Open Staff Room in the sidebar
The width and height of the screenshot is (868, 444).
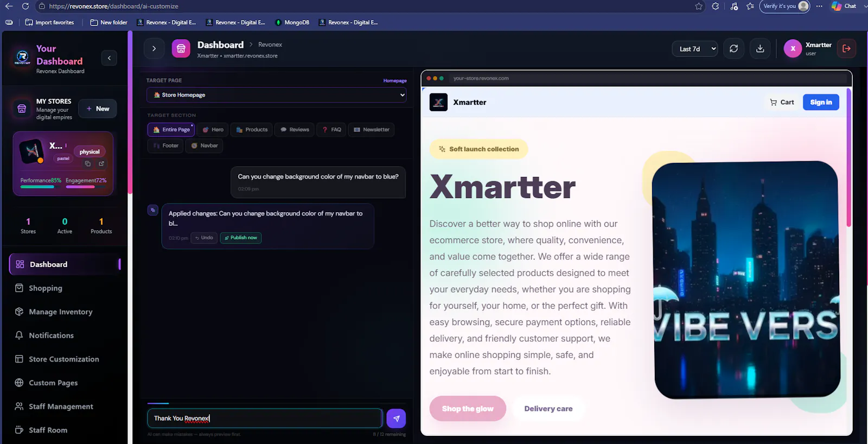(x=65, y=430)
